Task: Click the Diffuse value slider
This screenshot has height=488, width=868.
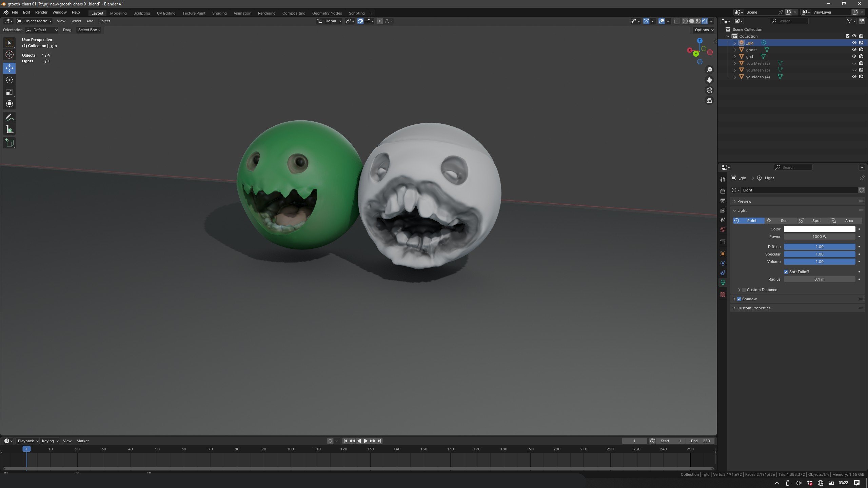Action: click(819, 246)
